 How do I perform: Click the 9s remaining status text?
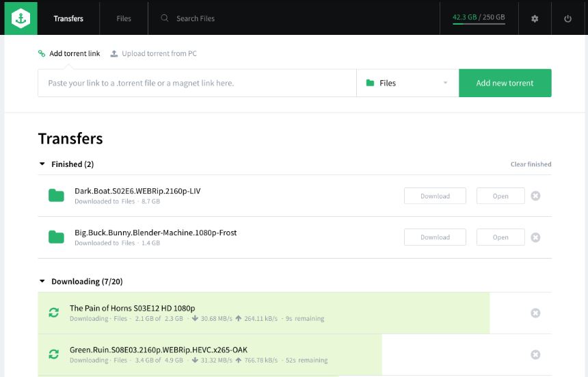click(305, 318)
